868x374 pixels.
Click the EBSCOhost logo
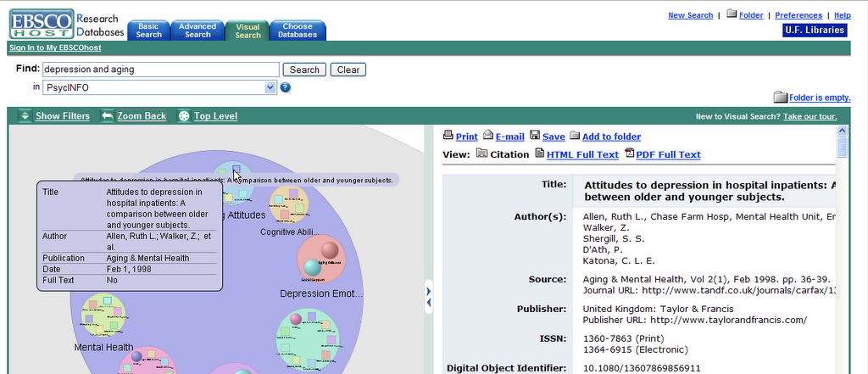pyautogui.click(x=42, y=24)
